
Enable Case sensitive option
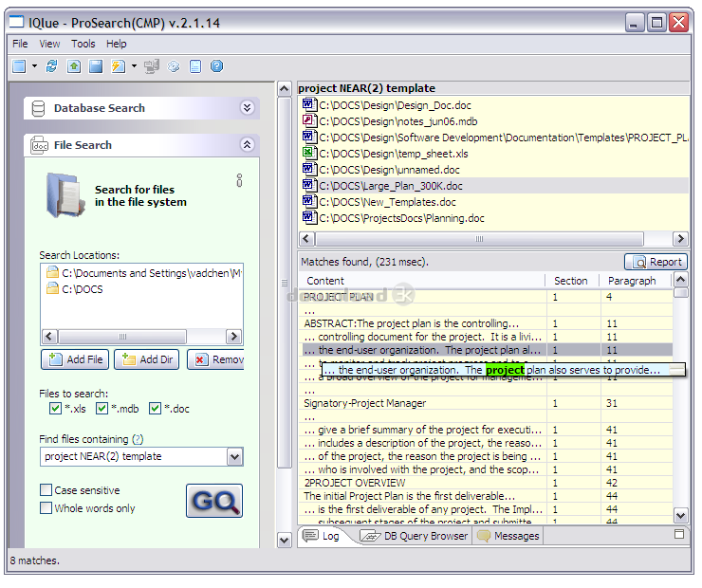click(46, 490)
